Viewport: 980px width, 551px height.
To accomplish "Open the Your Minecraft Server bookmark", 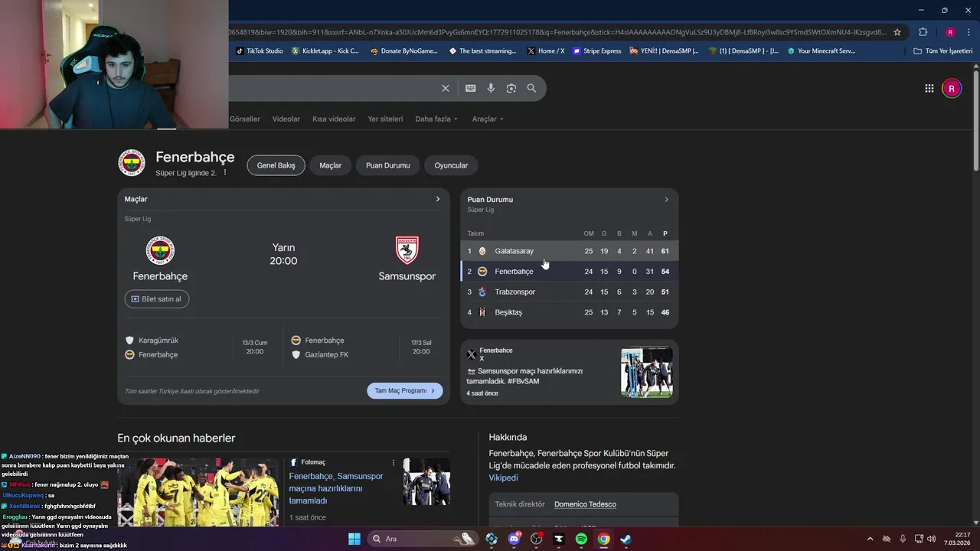I will pyautogui.click(x=822, y=51).
